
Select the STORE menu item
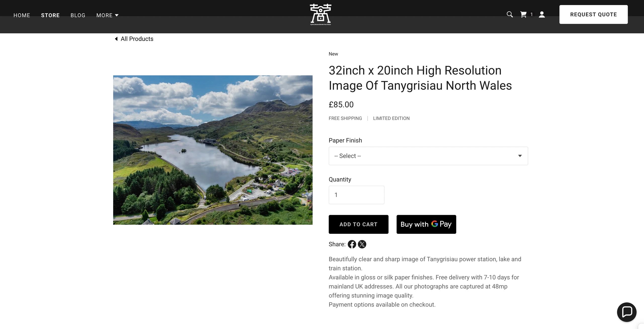(x=50, y=15)
